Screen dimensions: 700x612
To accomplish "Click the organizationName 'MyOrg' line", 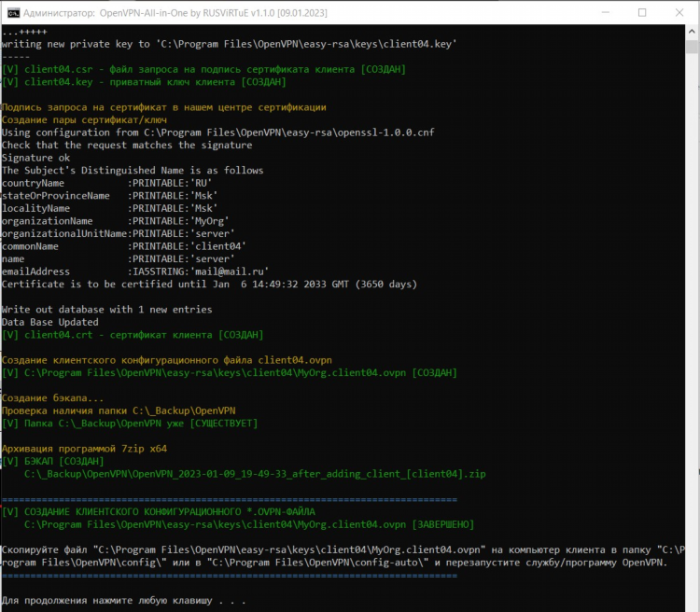I will 115,221.
